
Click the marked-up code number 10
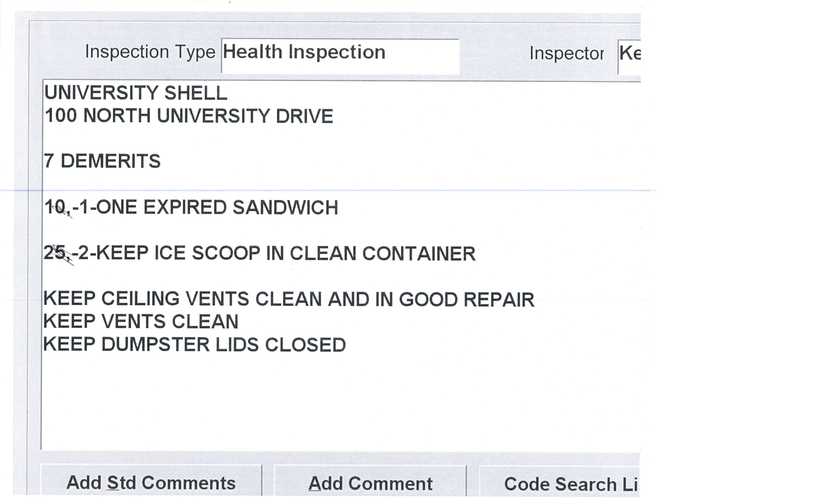click(55, 207)
